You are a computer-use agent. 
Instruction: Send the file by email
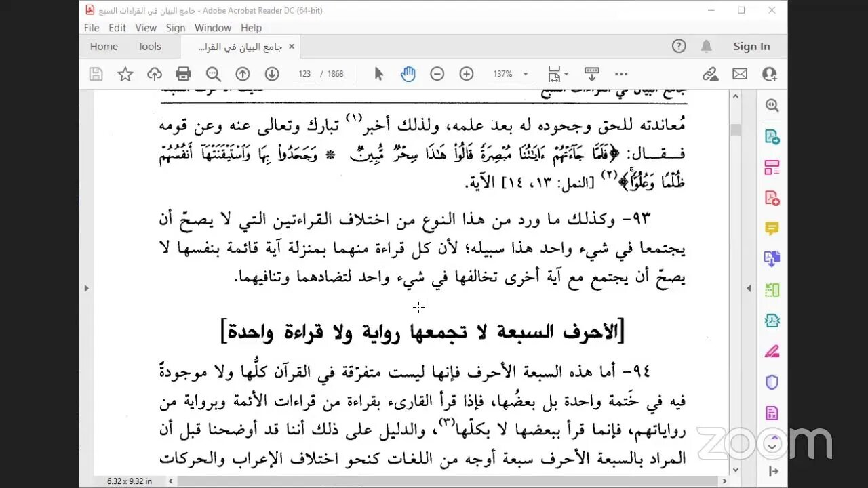click(740, 74)
